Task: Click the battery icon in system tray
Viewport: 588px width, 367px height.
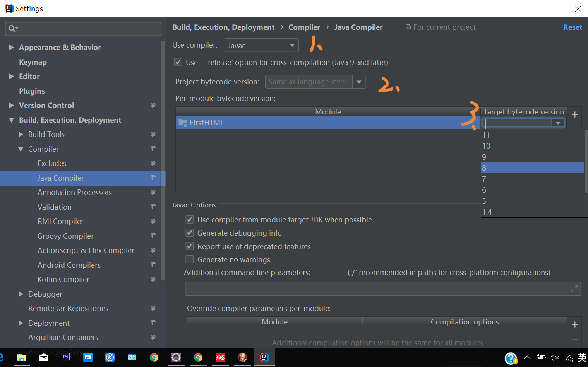Action: [541, 358]
